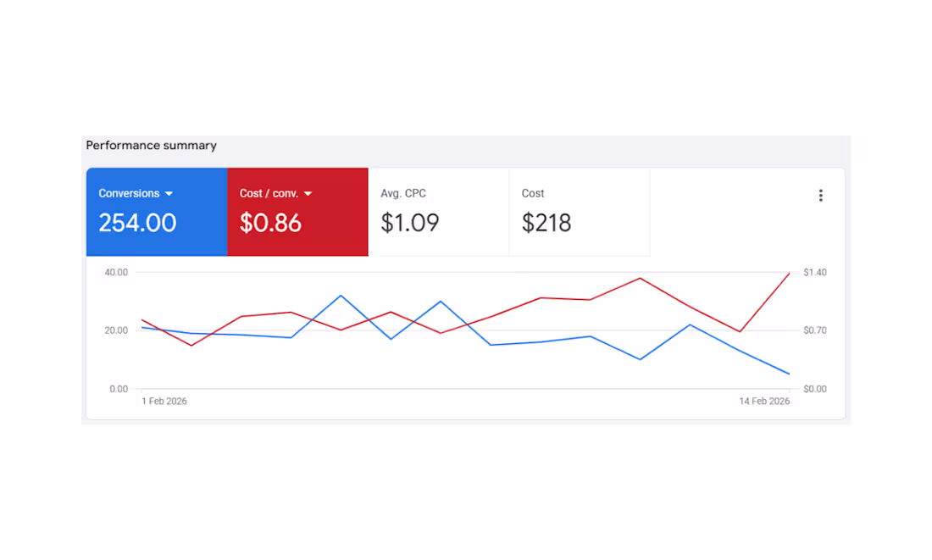Click the $0.00 right axis baseline label
This screenshot has width=932, height=560.
[815, 389]
